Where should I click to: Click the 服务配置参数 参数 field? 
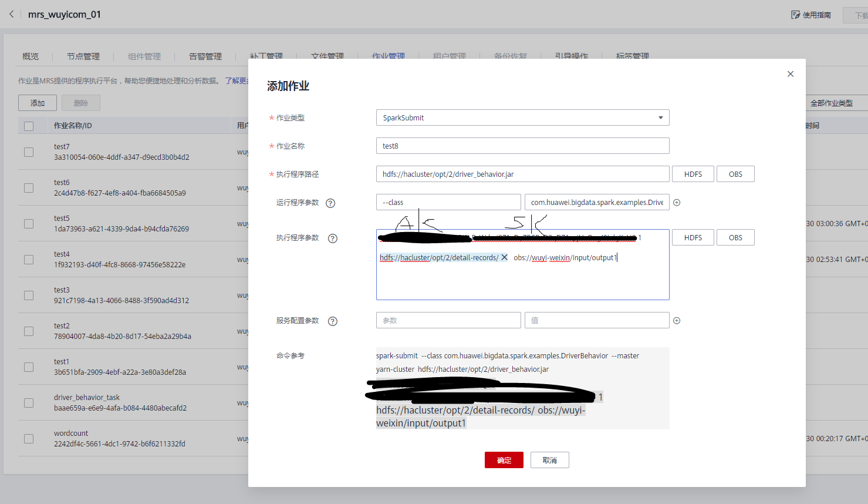pyautogui.click(x=448, y=320)
